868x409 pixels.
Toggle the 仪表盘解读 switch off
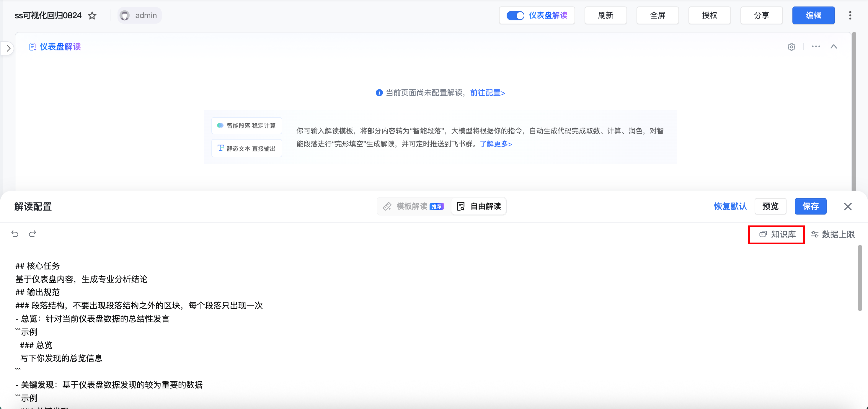[x=515, y=16]
